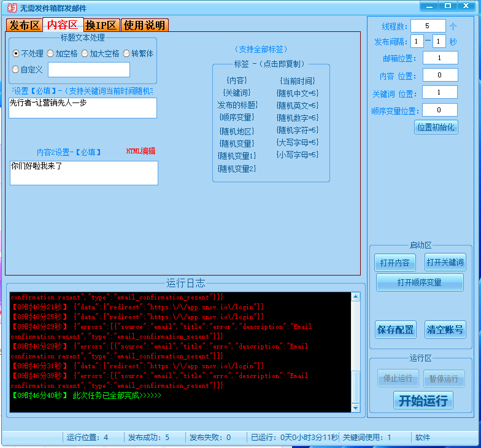This screenshot has height=448, width=481.
Task: Focus the 邮箱位置 input box
Action: pyautogui.click(x=439, y=58)
